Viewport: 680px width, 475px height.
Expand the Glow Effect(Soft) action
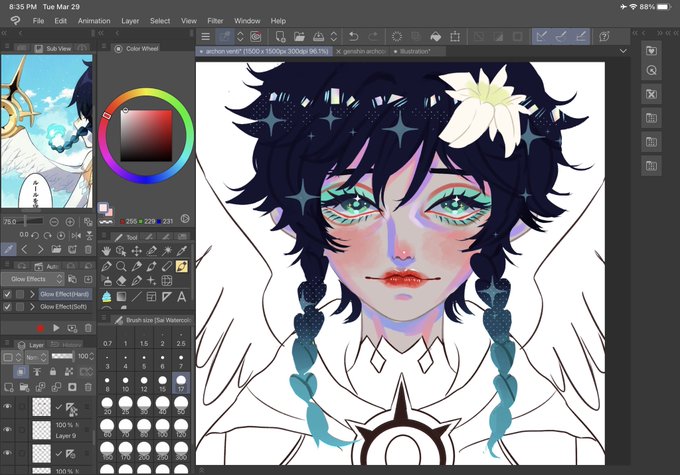pos(32,307)
